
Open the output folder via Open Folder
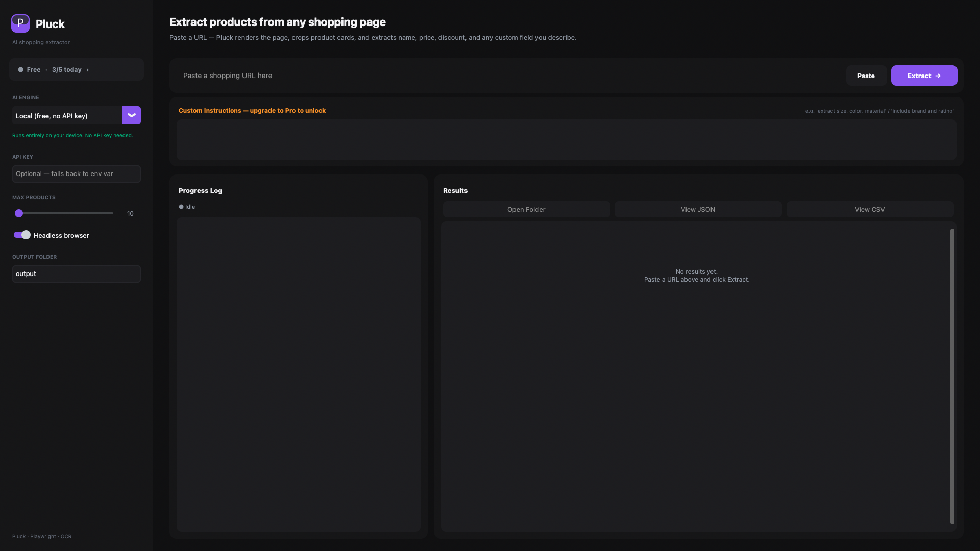[526, 209]
